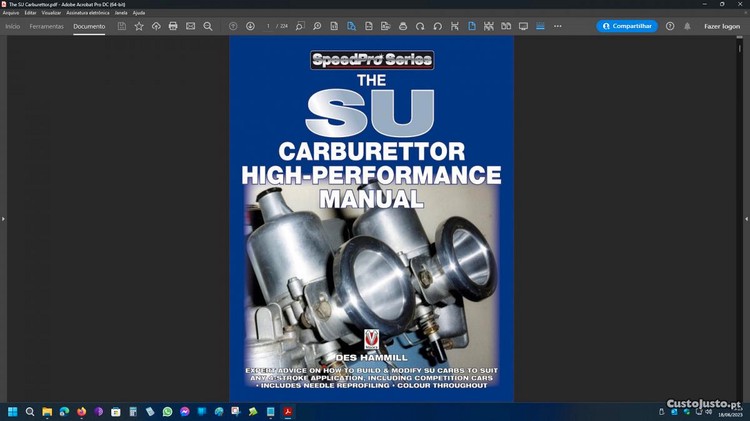Click the Save file icon
This screenshot has height=421, width=750.
[122, 26]
